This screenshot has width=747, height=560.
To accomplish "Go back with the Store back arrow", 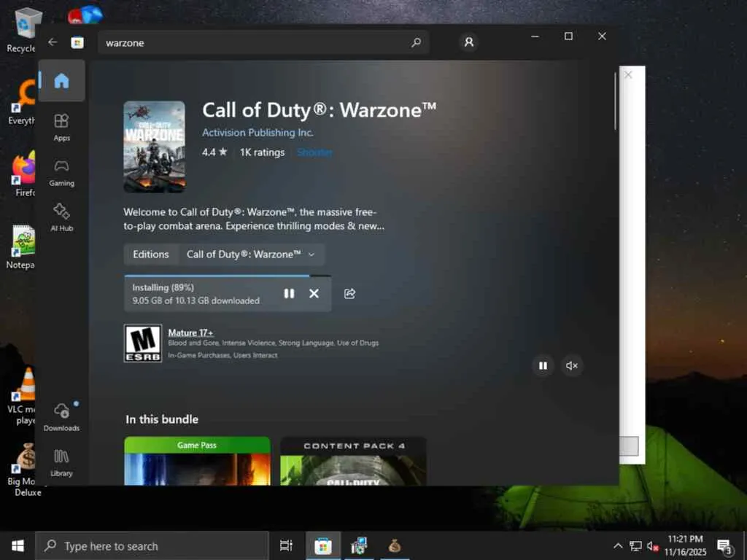I will [x=53, y=42].
